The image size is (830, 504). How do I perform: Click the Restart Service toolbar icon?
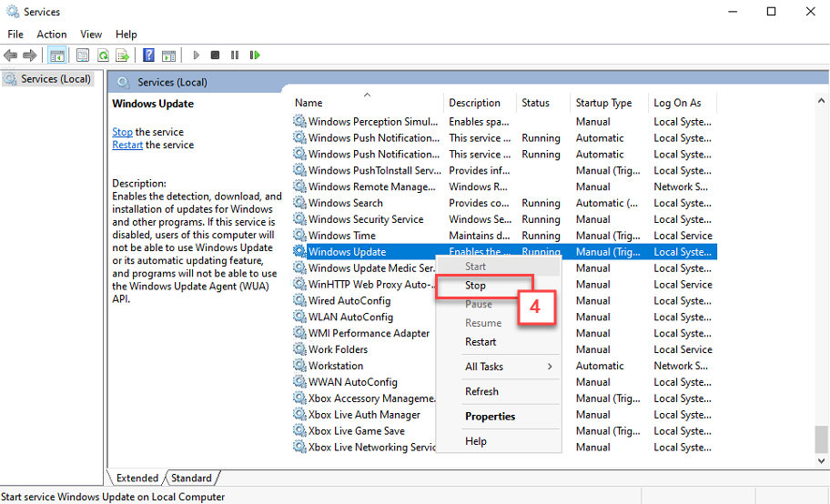coord(255,55)
